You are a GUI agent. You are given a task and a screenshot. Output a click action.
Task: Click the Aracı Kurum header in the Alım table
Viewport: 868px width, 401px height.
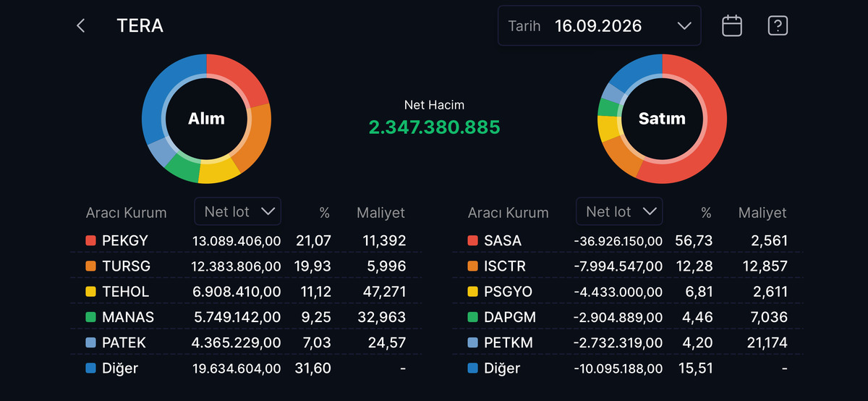pos(126,213)
